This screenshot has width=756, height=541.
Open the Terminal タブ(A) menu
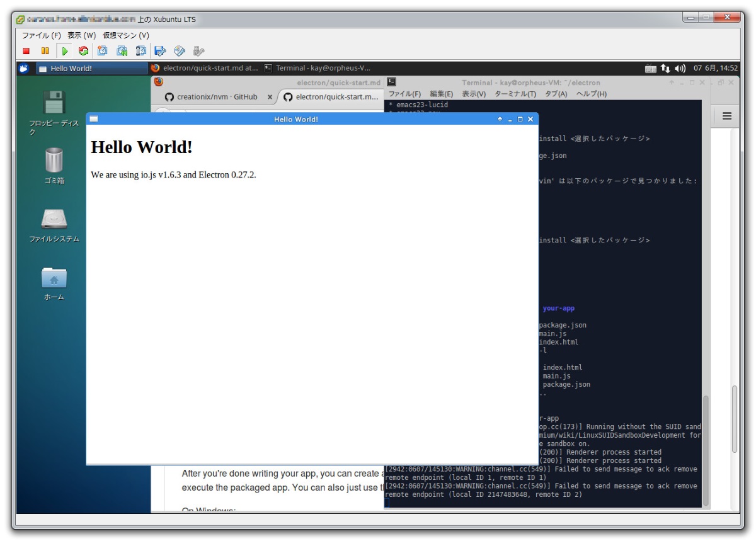click(x=556, y=94)
